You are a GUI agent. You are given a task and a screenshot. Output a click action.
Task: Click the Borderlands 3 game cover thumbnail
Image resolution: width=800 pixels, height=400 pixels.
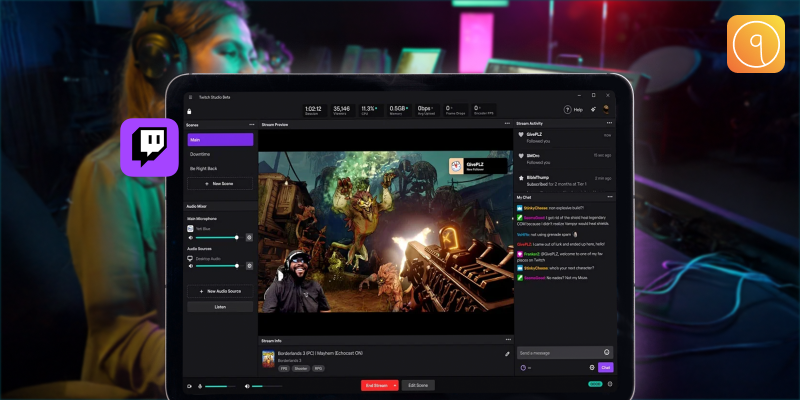[268, 359]
